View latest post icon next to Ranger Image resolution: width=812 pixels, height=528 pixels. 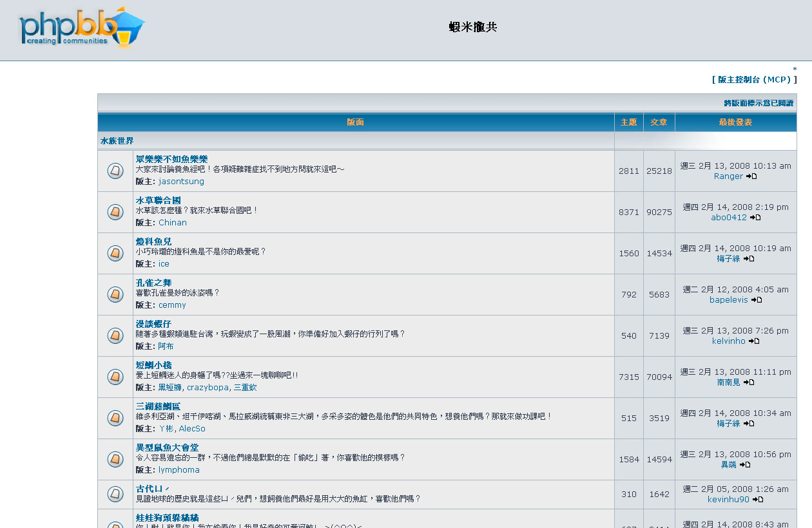(x=751, y=176)
